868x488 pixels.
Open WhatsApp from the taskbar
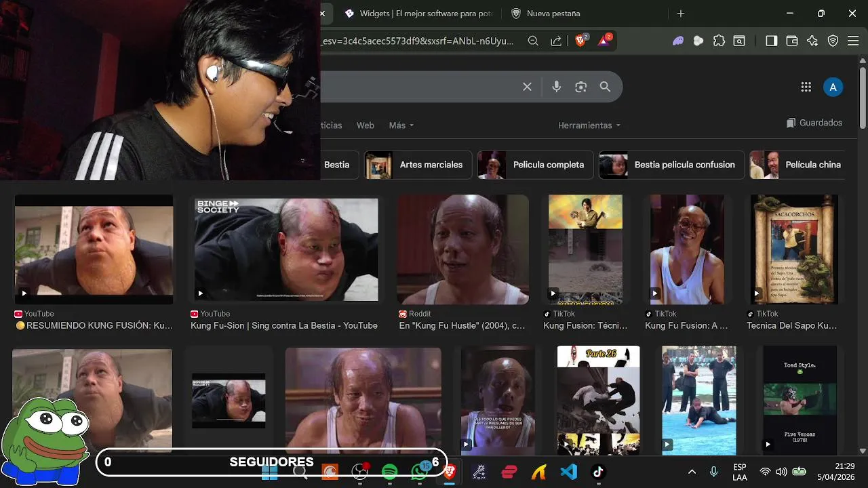coord(420,472)
